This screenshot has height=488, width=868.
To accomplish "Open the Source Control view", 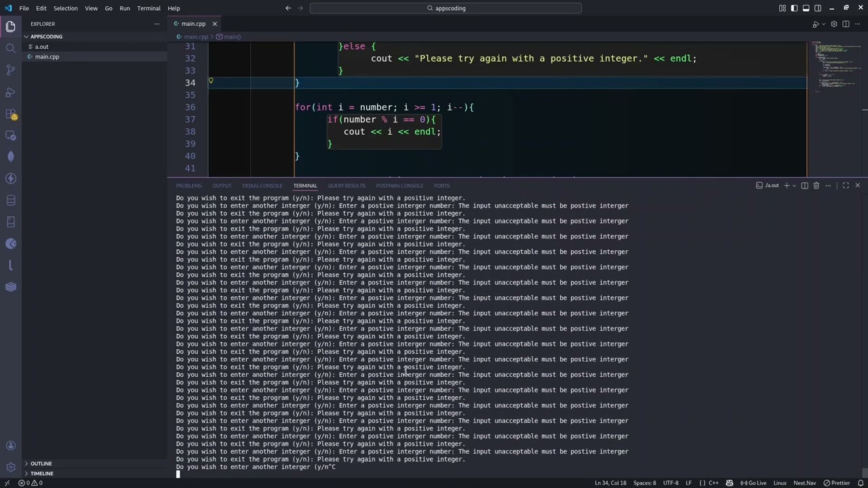I will pyautogui.click(x=10, y=70).
